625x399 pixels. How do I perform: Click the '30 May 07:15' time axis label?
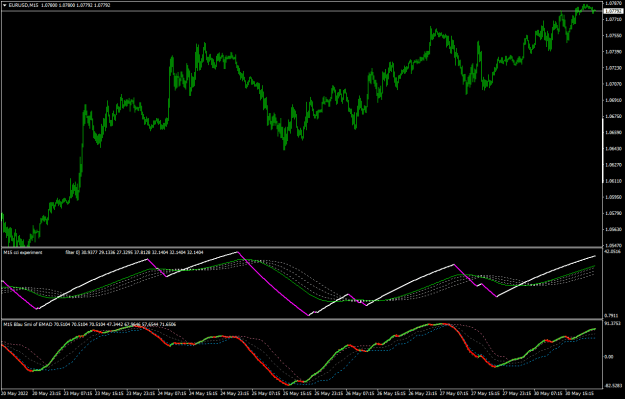click(x=549, y=394)
